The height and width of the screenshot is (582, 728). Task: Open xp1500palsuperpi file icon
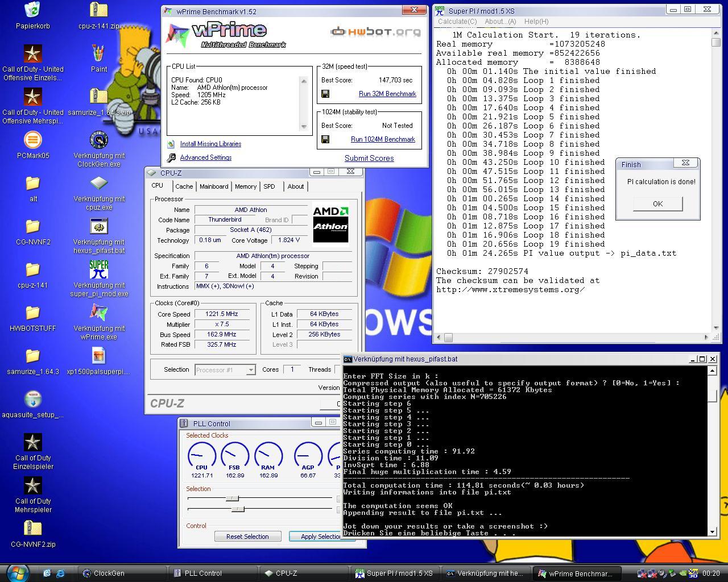click(x=99, y=356)
